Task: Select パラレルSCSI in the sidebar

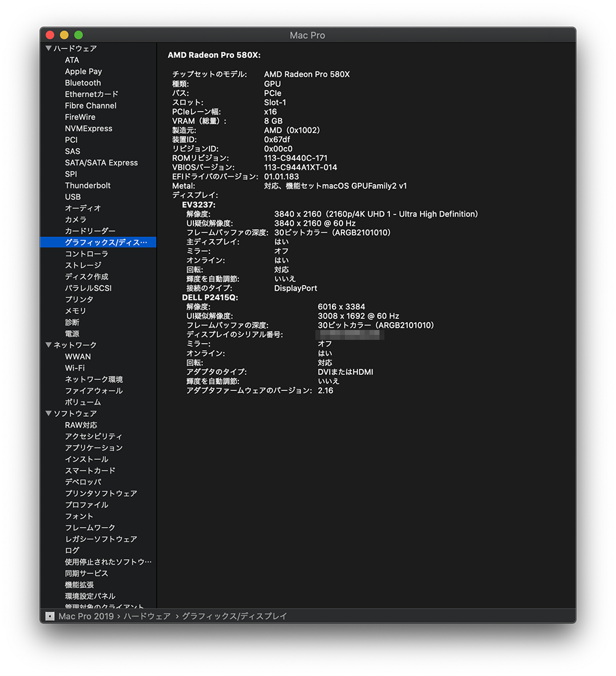Action: [88, 288]
